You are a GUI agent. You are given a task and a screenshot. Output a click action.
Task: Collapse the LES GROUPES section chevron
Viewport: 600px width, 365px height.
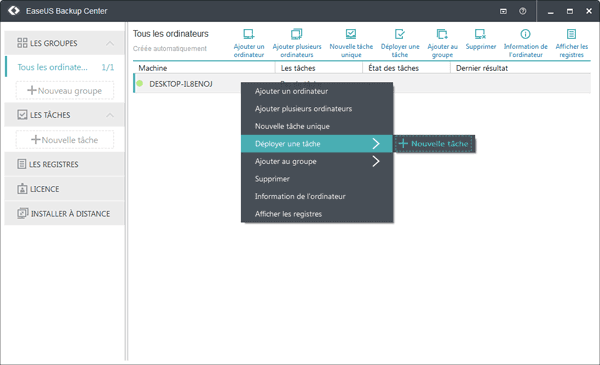point(110,43)
